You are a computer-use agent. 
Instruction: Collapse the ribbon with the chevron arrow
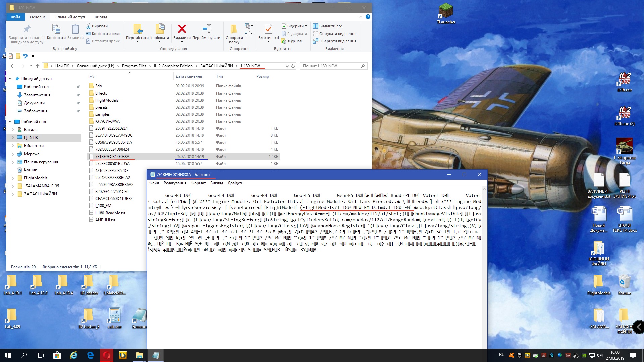click(x=361, y=17)
